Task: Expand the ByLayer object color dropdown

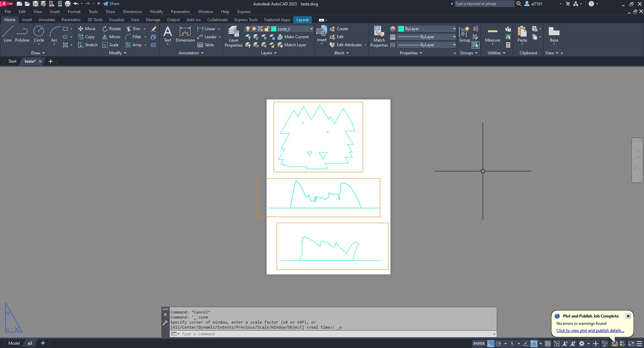Action: click(454, 29)
